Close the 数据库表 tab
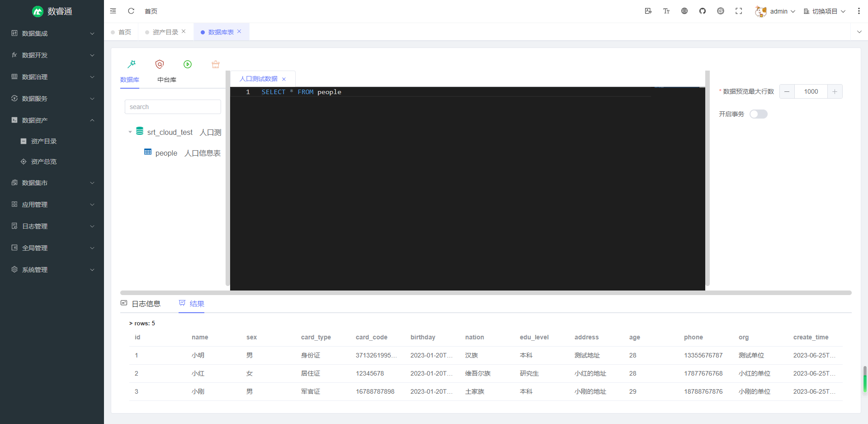868x424 pixels. 239,31
